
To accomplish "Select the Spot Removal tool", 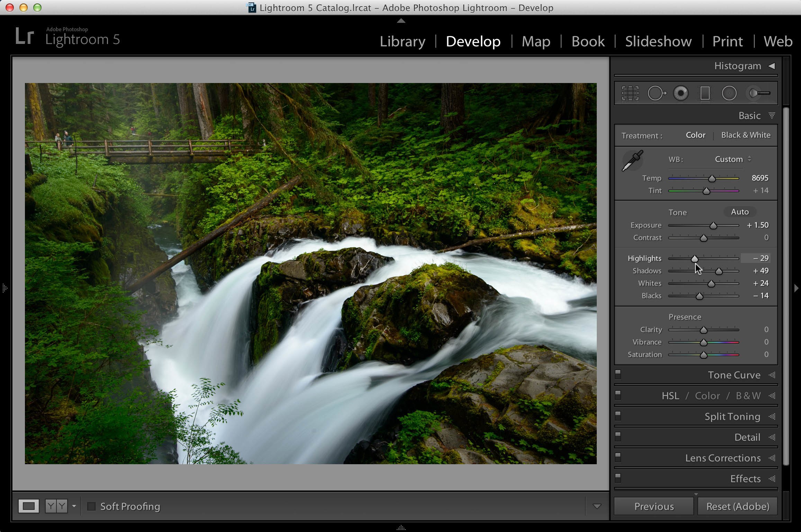I will [x=657, y=93].
